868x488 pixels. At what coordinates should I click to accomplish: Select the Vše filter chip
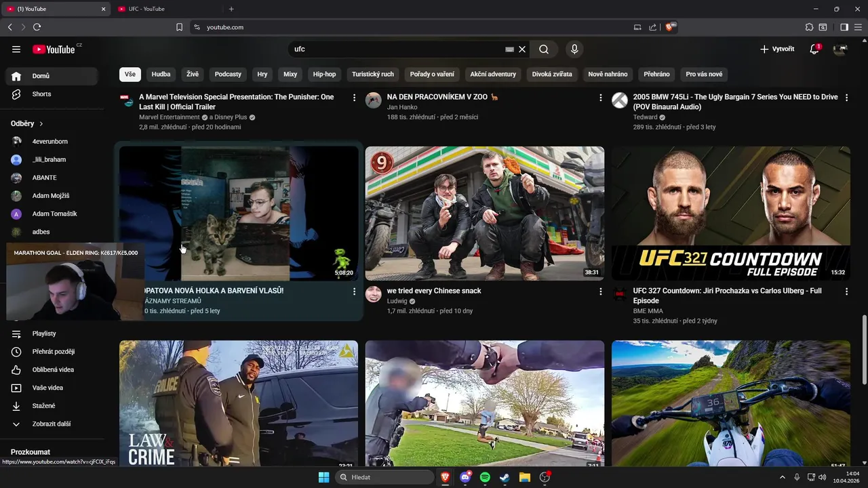(x=130, y=74)
